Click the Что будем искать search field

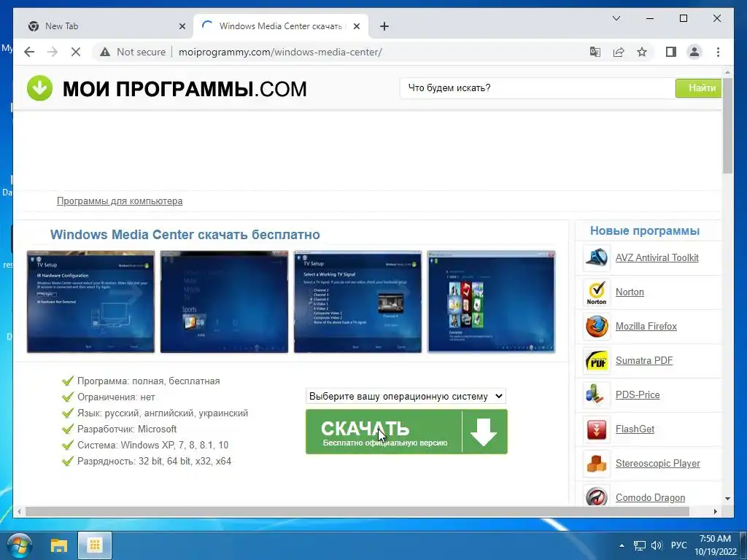[538, 88]
